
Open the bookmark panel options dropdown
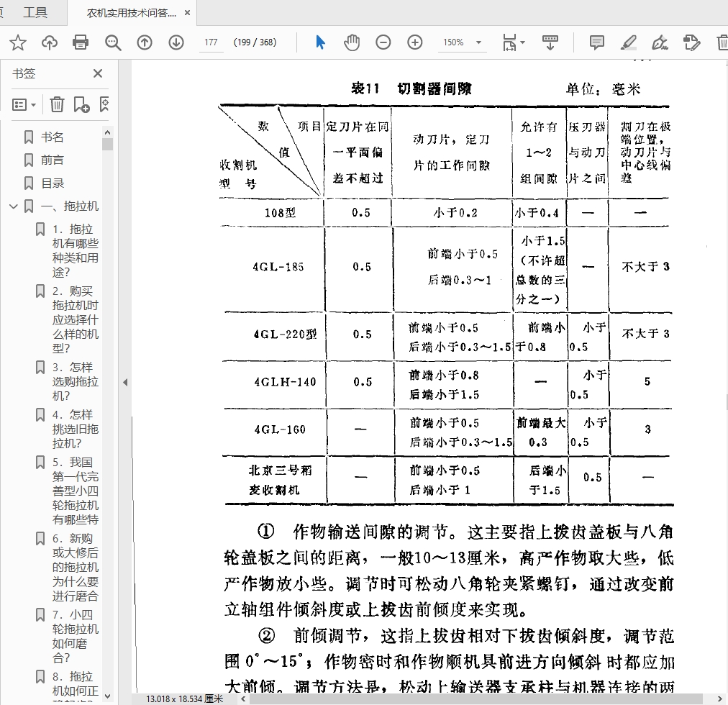[x=24, y=105]
